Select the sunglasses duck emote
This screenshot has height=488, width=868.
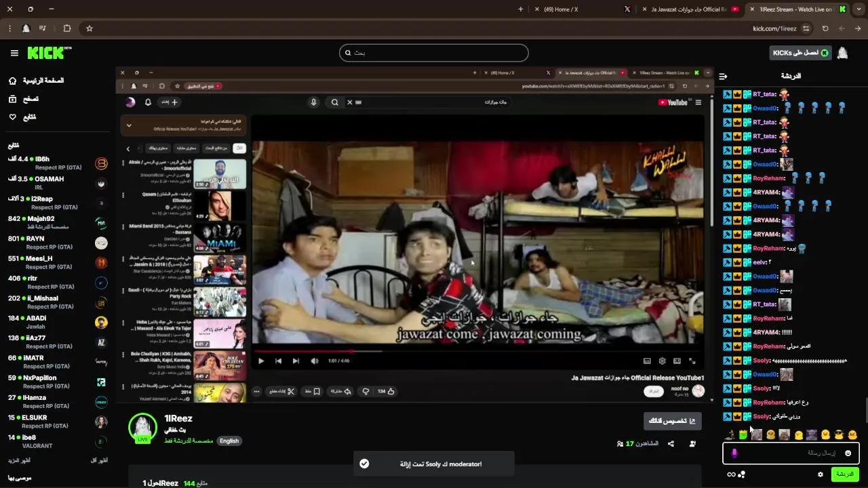click(x=839, y=434)
